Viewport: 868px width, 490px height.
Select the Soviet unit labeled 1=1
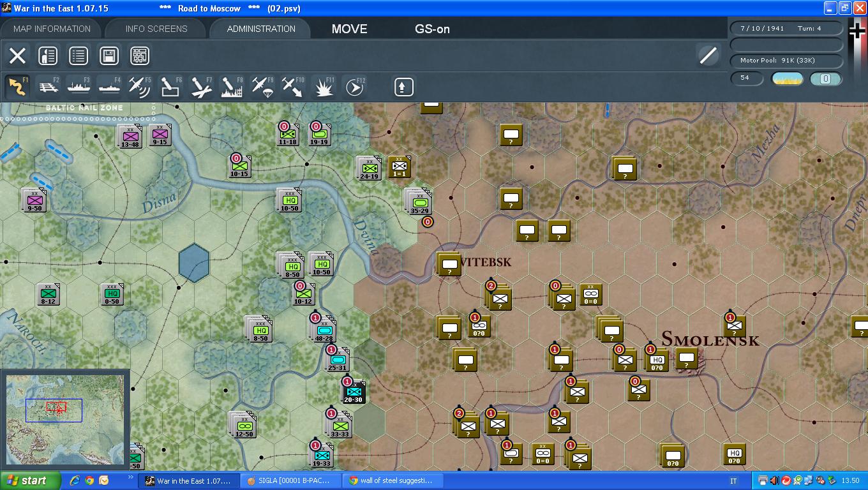(x=400, y=167)
